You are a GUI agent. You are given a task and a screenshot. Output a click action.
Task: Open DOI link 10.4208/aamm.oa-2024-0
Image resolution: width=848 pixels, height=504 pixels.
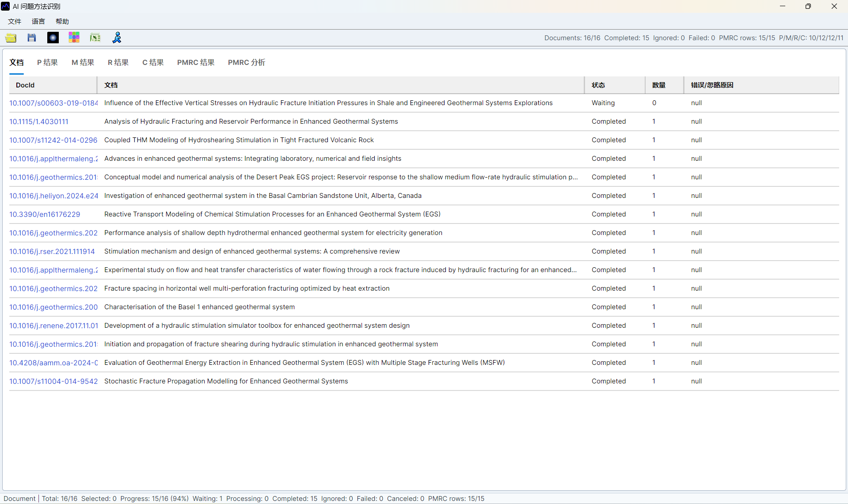(53, 363)
